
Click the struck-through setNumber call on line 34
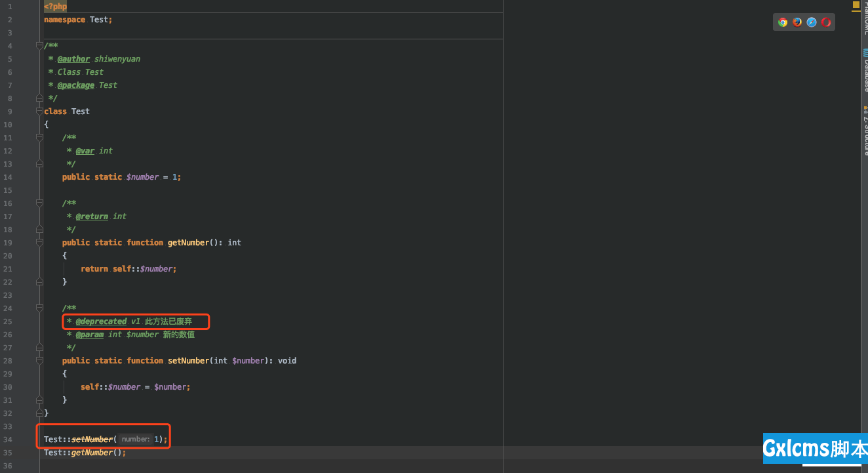tap(92, 440)
